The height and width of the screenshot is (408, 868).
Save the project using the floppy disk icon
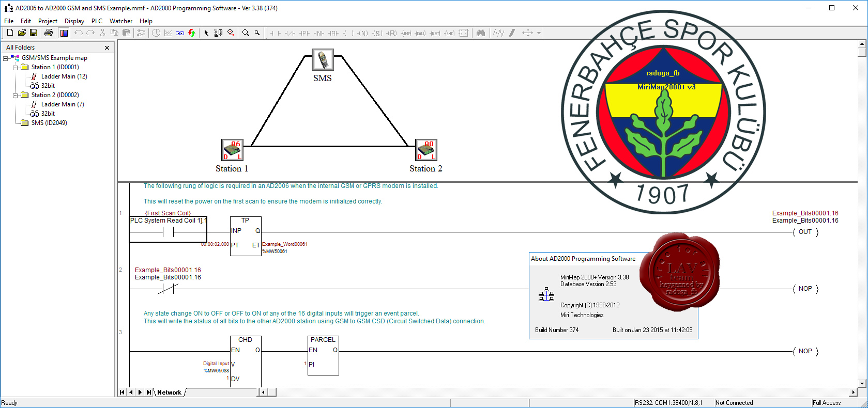click(x=34, y=33)
